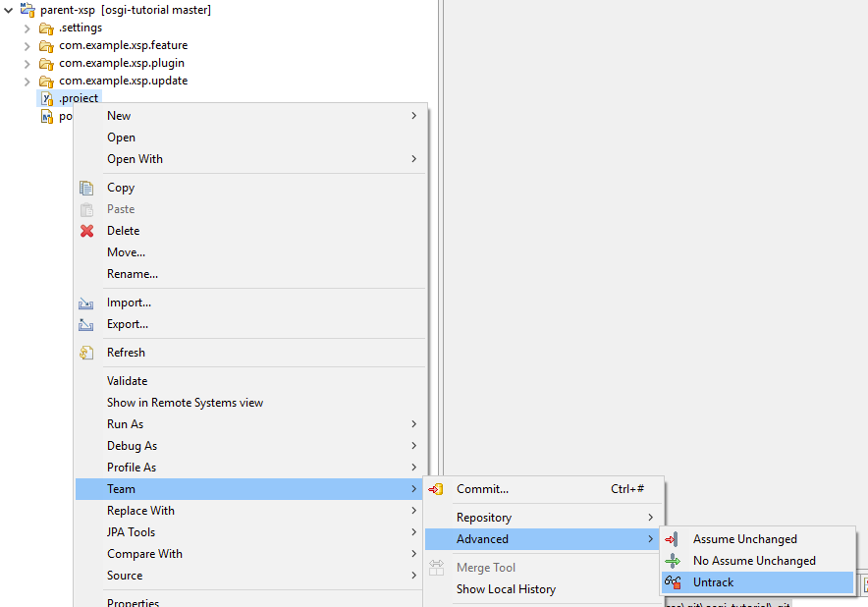
Task: Click the Refresh icon in menu
Action: click(86, 353)
